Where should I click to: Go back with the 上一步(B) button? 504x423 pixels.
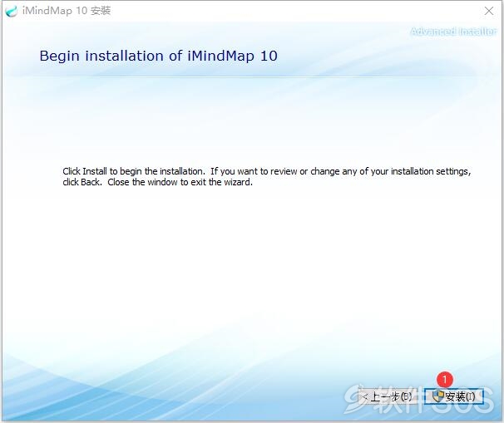388,396
